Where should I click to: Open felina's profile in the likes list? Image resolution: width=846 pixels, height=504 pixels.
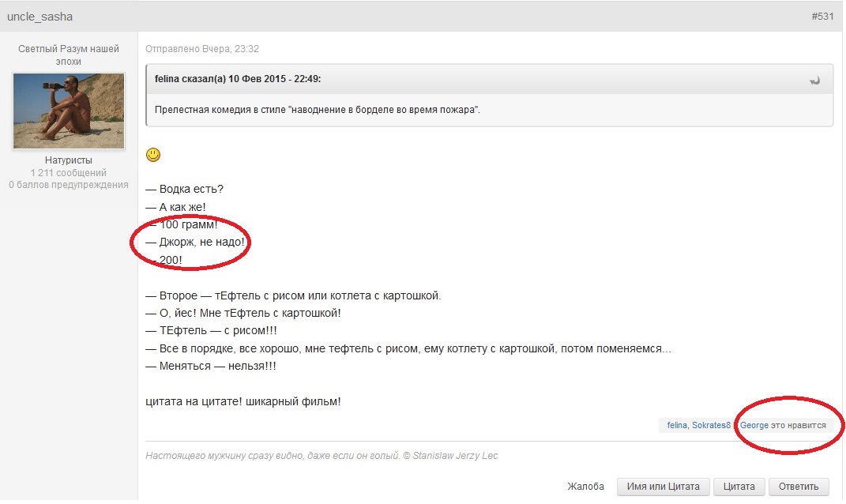tap(677, 425)
